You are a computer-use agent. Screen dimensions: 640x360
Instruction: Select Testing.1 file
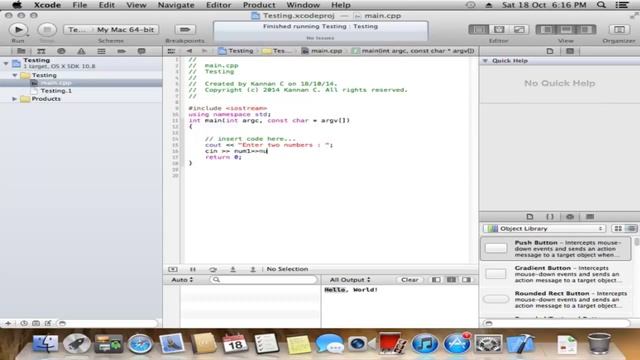point(56,91)
